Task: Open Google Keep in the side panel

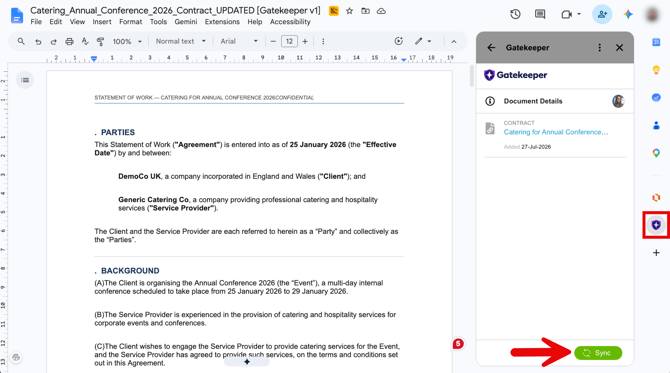Action: click(656, 70)
